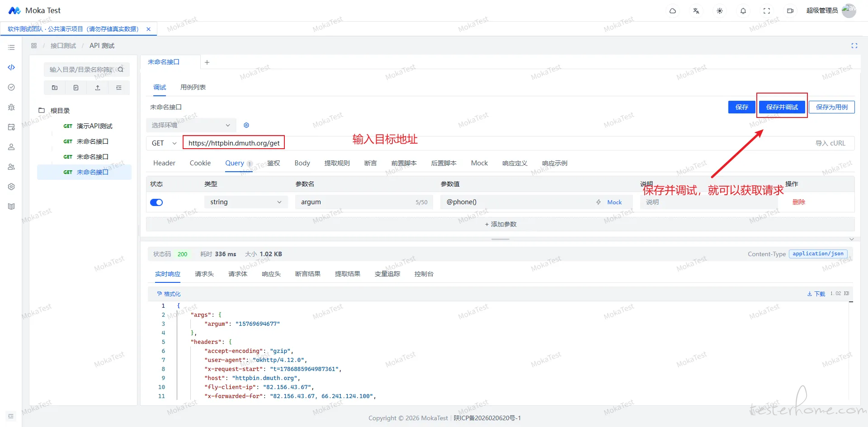Click the environment settings gear icon
Image resolution: width=868 pixels, height=427 pixels.
click(x=246, y=125)
